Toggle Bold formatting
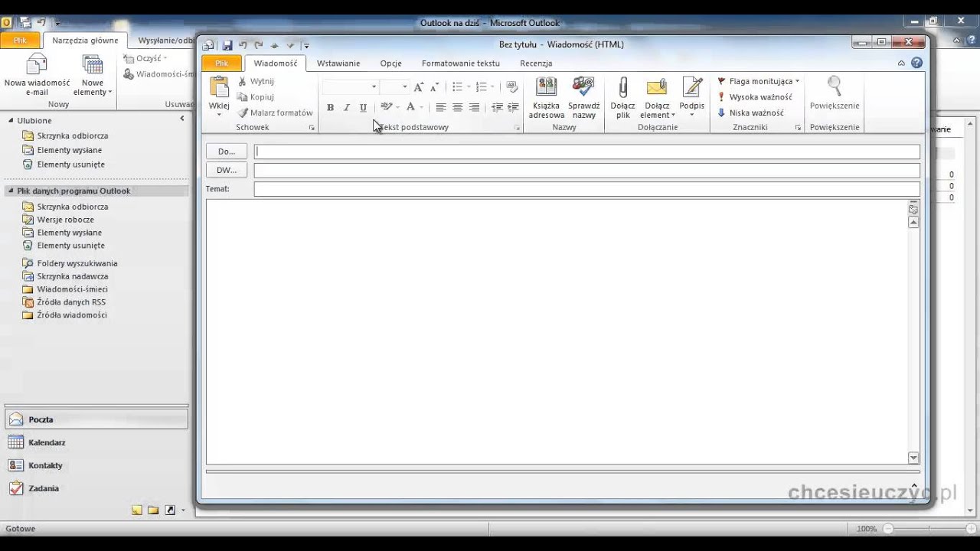 click(x=330, y=107)
